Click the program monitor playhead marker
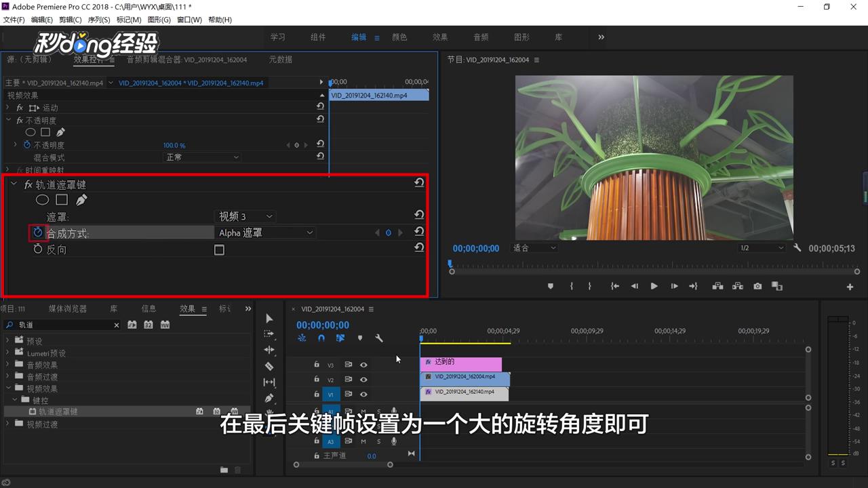868x488 pixels. (450, 264)
